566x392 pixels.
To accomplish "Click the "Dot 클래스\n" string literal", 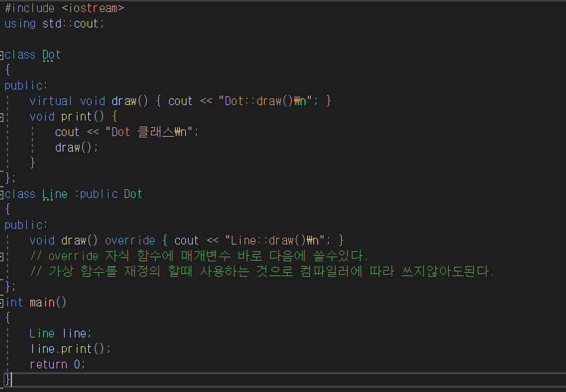I will 149,132.
